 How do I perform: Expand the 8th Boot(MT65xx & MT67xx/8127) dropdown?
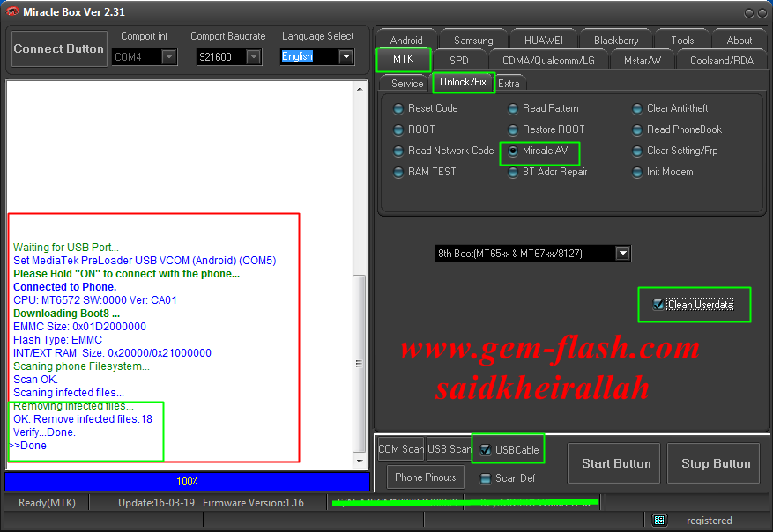pyautogui.click(x=623, y=253)
